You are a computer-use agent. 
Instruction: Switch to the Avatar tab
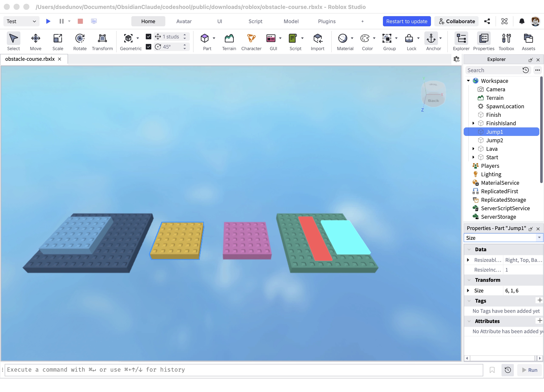[184, 21]
